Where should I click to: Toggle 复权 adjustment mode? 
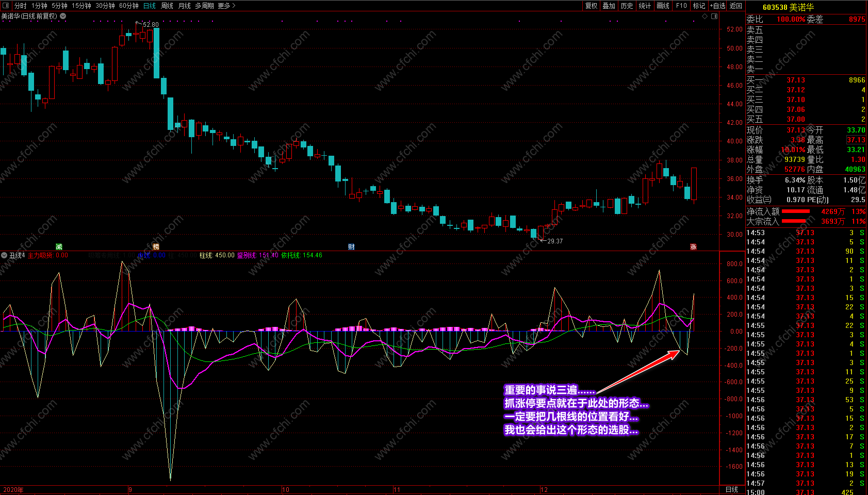tap(591, 6)
